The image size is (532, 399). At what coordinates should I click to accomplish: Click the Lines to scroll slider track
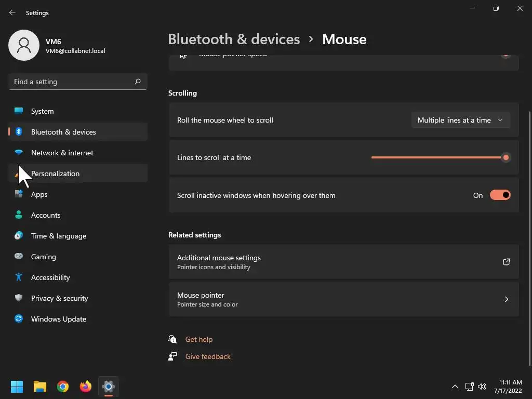click(x=436, y=157)
